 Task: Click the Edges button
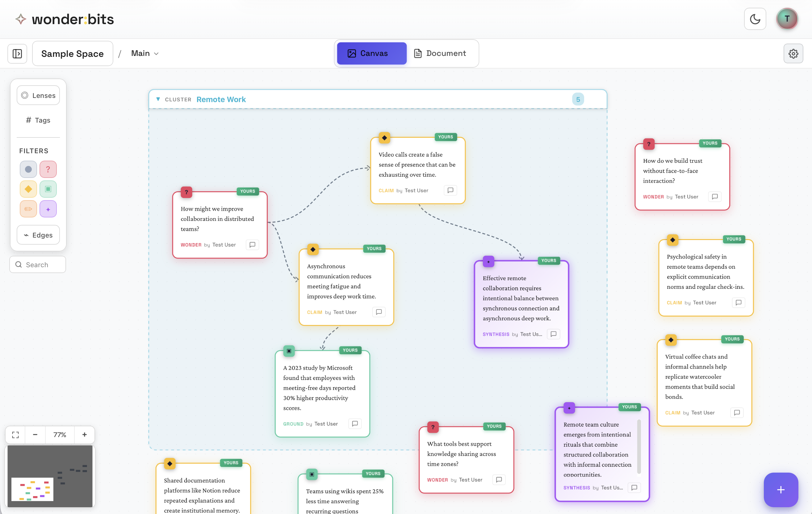[x=38, y=235]
